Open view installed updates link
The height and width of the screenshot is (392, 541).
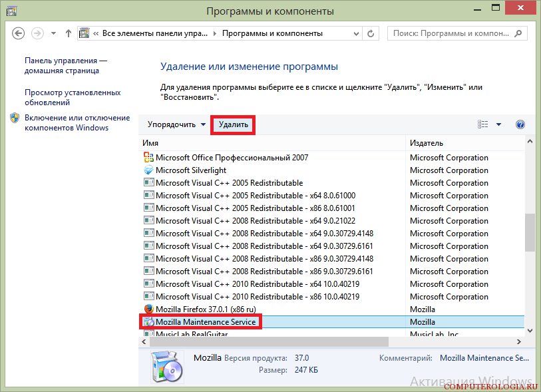(73, 97)
